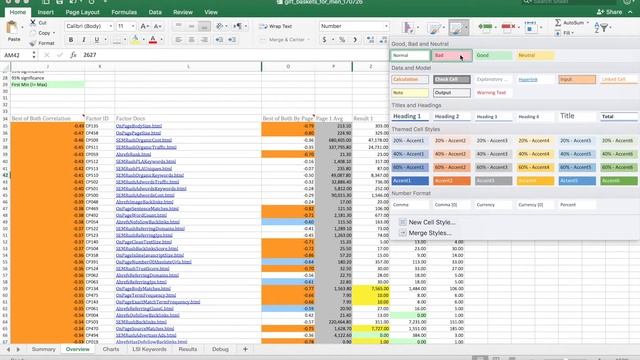Apply the Good cell style
Screen dimensions: 640x360
coord(493,55)
